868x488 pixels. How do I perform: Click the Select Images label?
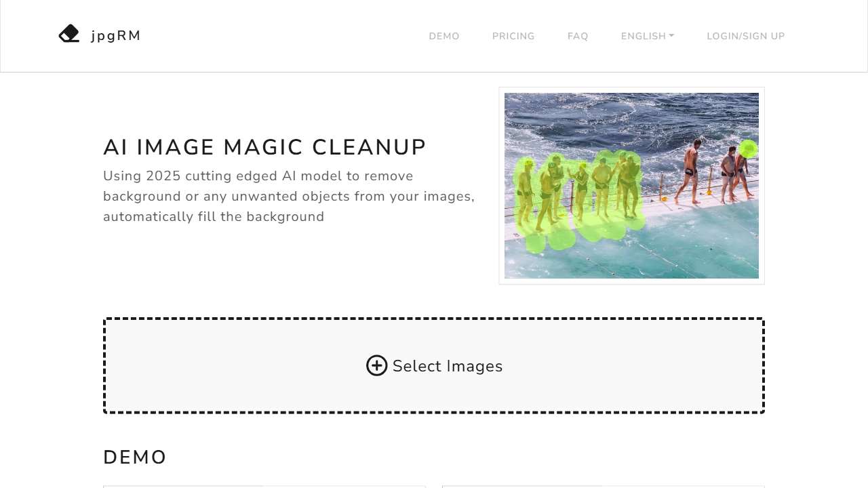(448, 366)
